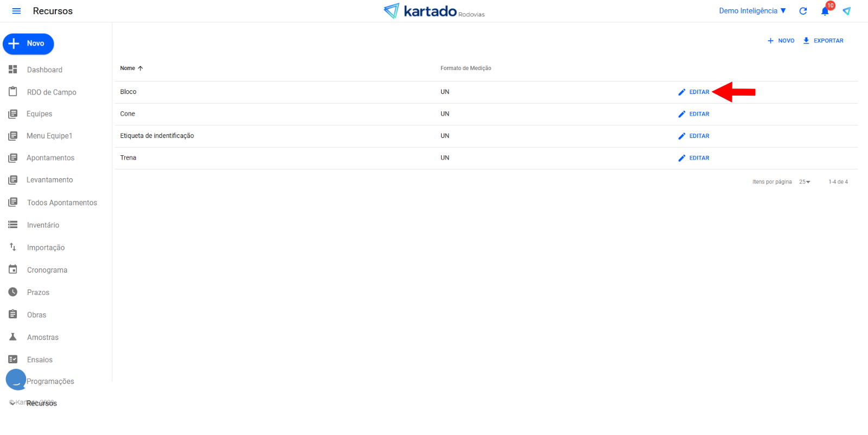Click the pencil icon for Cone

point(682,114)
